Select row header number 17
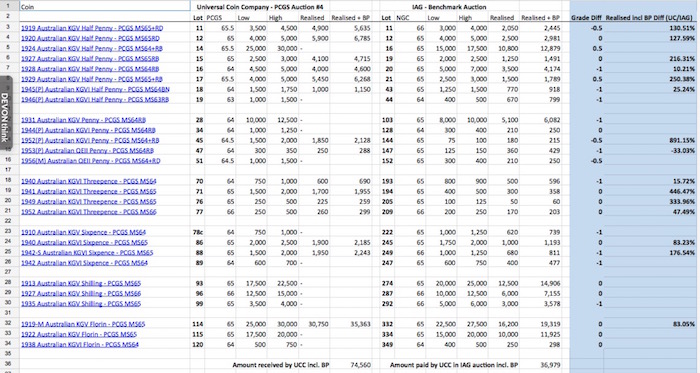 click(9, 170)
